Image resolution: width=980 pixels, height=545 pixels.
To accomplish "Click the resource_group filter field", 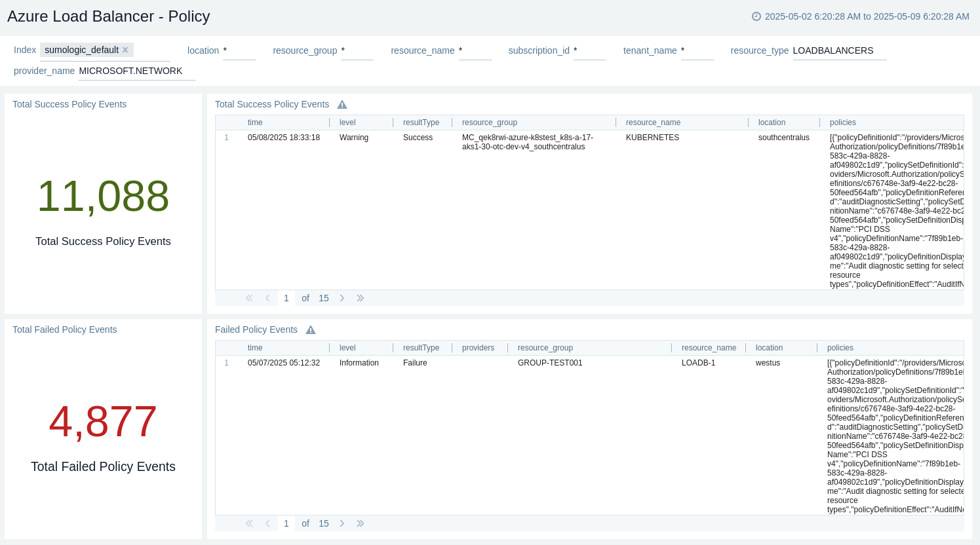I will point(357,50).
